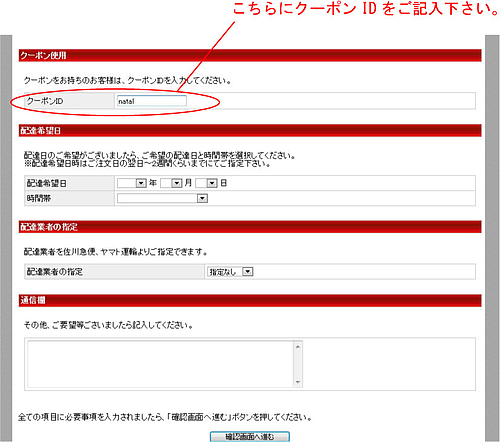The image size is (500, 442).
Task: Click the comments box scroll up arrow
Action: pyautogui.click(x=298, y=347)
